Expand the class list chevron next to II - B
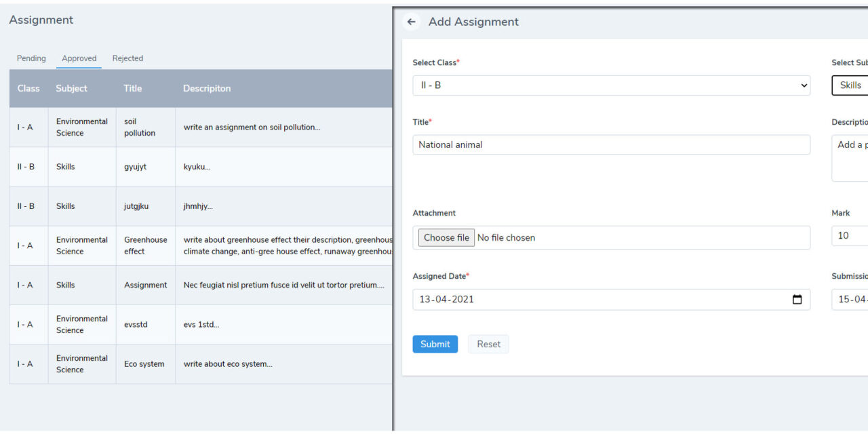 [x=803, y=85]
